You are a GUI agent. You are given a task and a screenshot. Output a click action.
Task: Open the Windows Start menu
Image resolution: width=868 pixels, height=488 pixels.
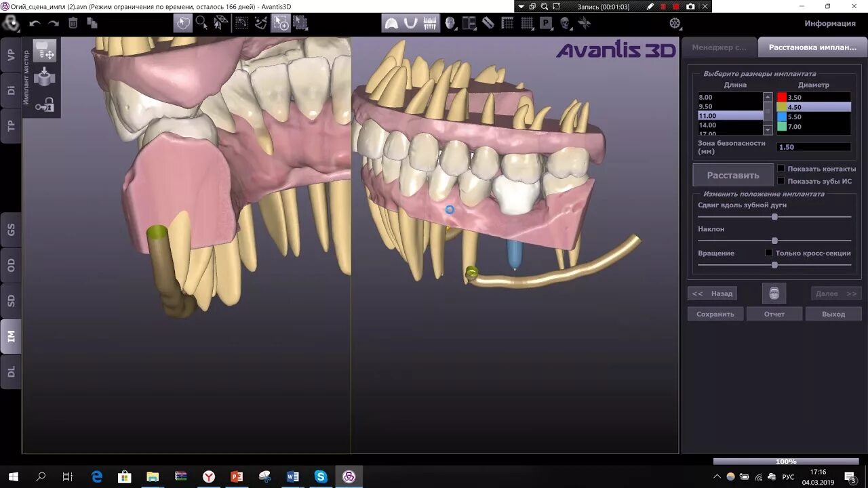tap(13, 476)
